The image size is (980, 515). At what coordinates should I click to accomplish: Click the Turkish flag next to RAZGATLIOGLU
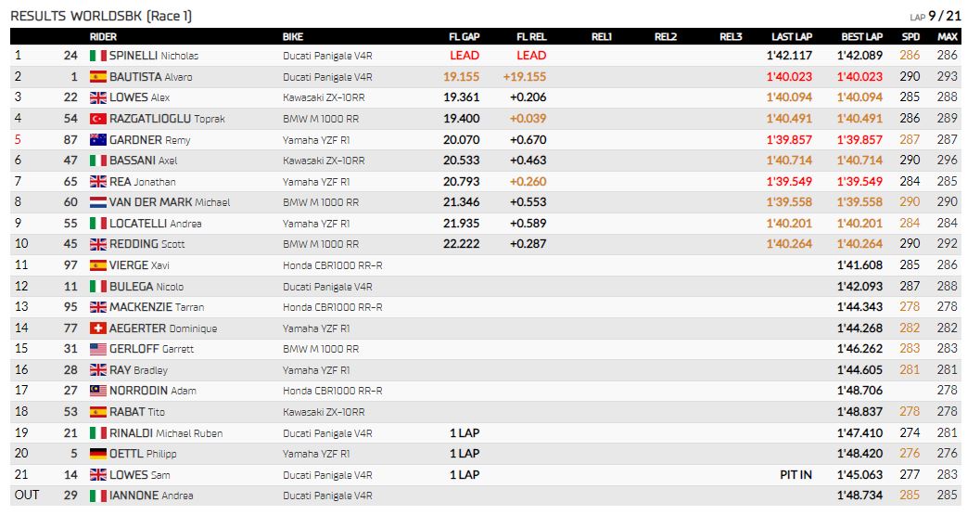click(x=98, y=119)
